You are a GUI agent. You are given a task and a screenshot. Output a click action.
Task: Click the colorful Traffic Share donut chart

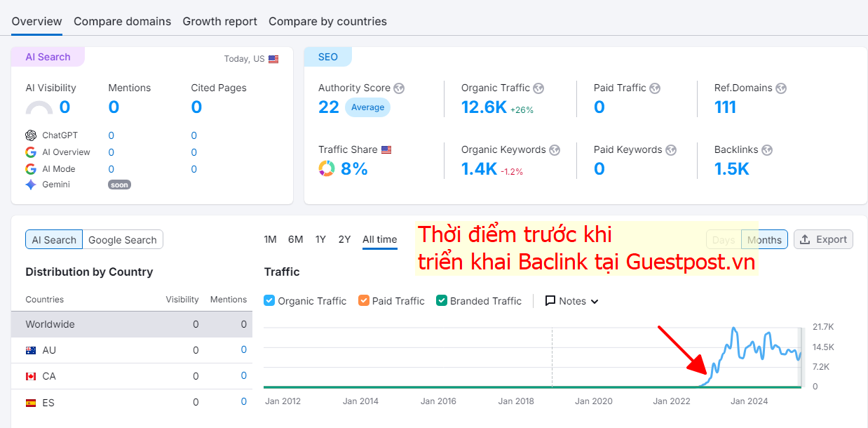[x=327, y=168]
